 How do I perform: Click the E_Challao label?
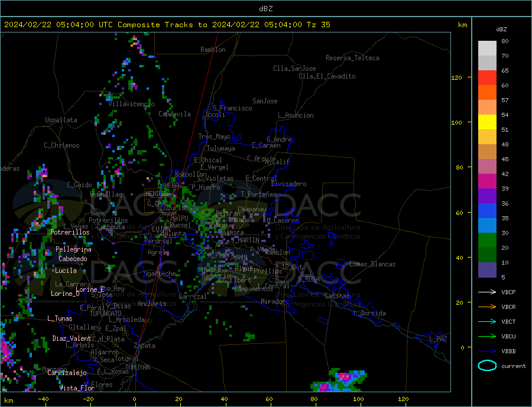tap(106, 195)
